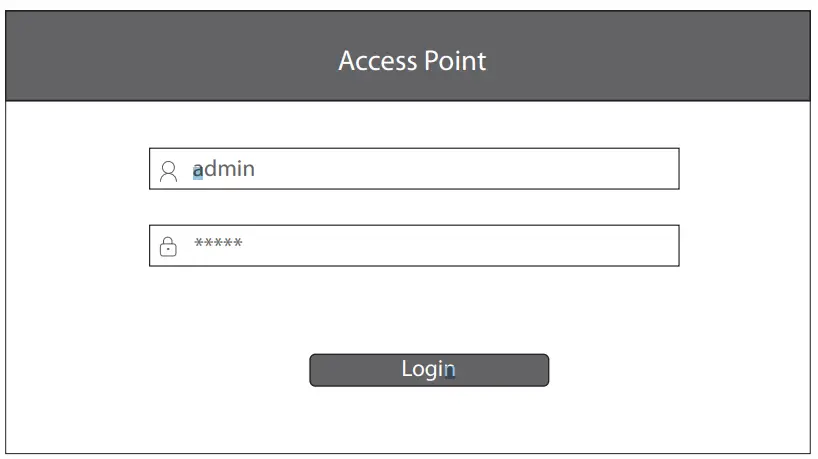Tap the security lock icon in password box
The height and width of the screenshot is (459, 818).
click(x=168, y=246)
